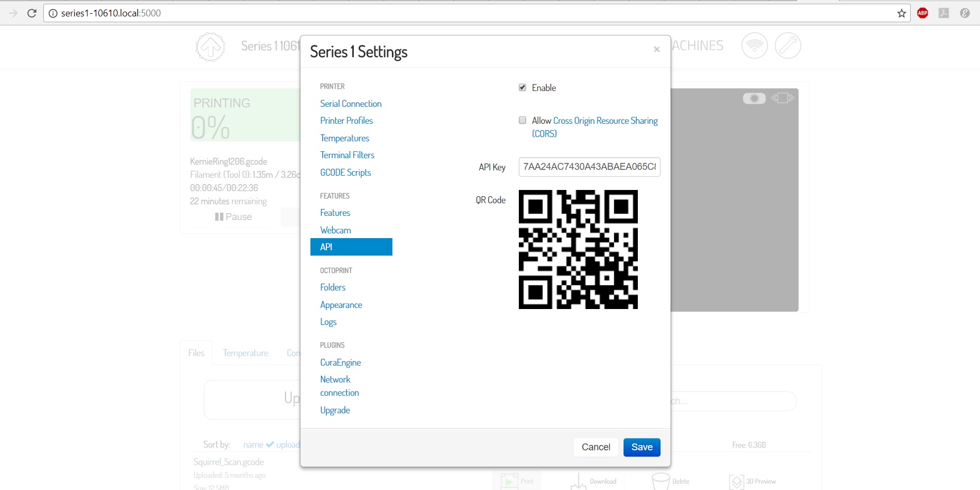Viewport: 980px width, 490px height.
Task: Click the Print icon for Squirrel_Scan.gcode
Action: click(509, 481)
